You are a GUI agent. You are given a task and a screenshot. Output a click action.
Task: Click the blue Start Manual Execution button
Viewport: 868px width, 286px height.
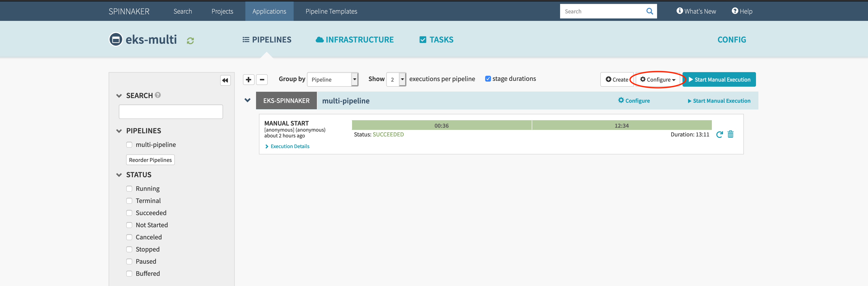(719, 80)
